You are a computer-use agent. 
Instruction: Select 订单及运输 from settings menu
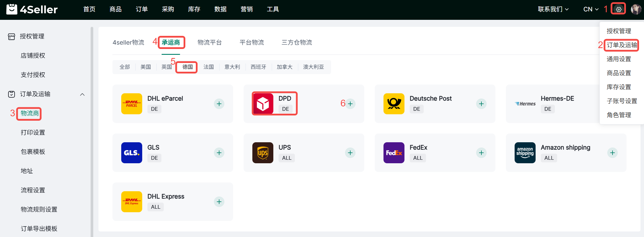tap(622, 45)
